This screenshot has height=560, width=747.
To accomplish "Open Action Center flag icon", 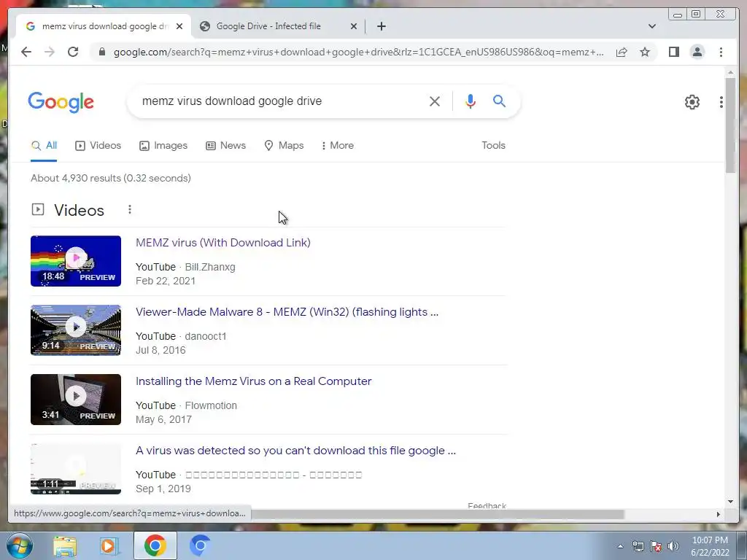I will pos(656,547).
